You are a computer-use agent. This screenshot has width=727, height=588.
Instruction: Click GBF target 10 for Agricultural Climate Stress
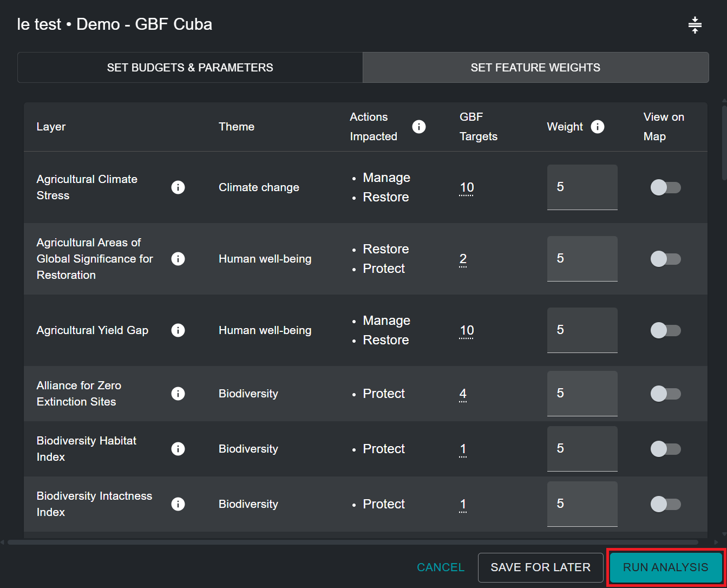[467, 188]
